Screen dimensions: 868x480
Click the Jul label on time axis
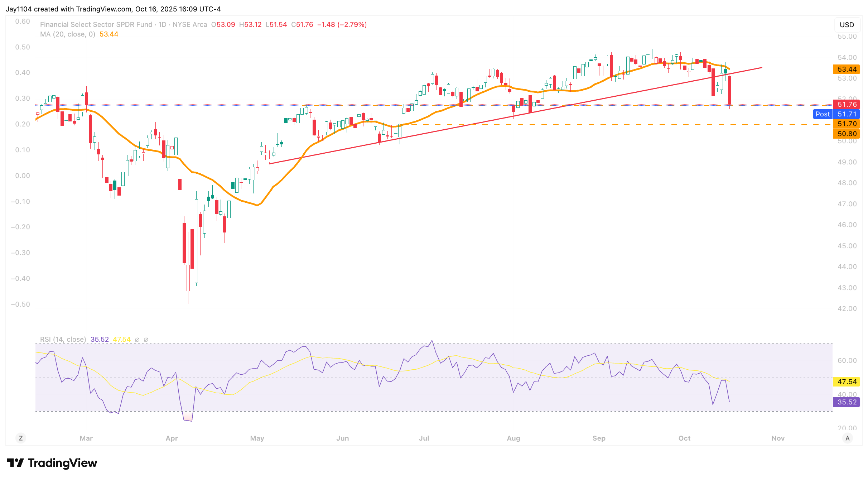pyautogui.click(x=424, y=438)
